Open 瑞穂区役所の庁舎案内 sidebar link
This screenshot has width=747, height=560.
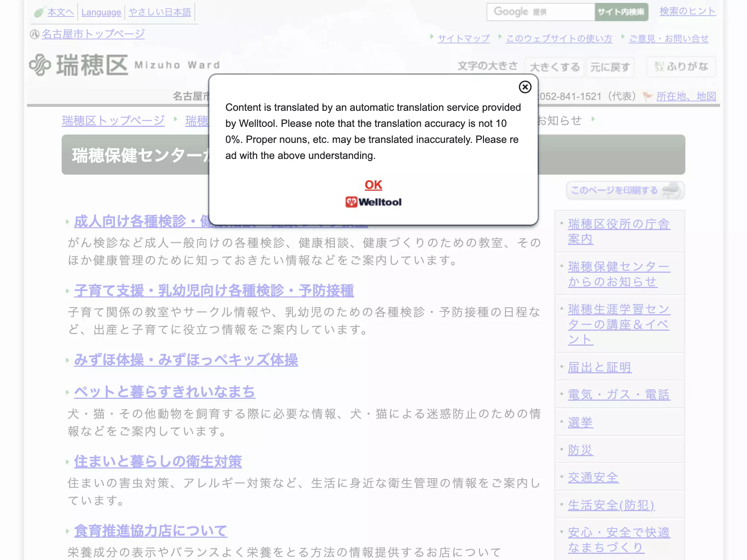click(x=619, y=232)
